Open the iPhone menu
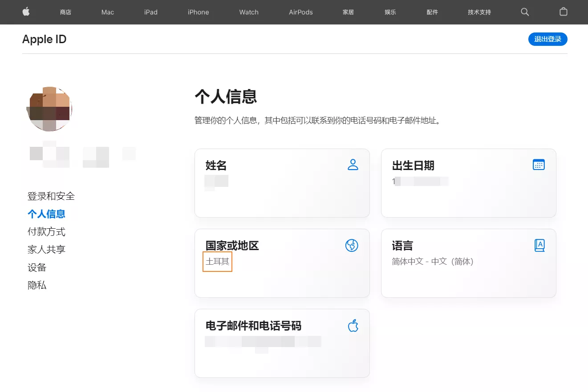This screenshot has width=588, height=392. click(x=199, y=12)
